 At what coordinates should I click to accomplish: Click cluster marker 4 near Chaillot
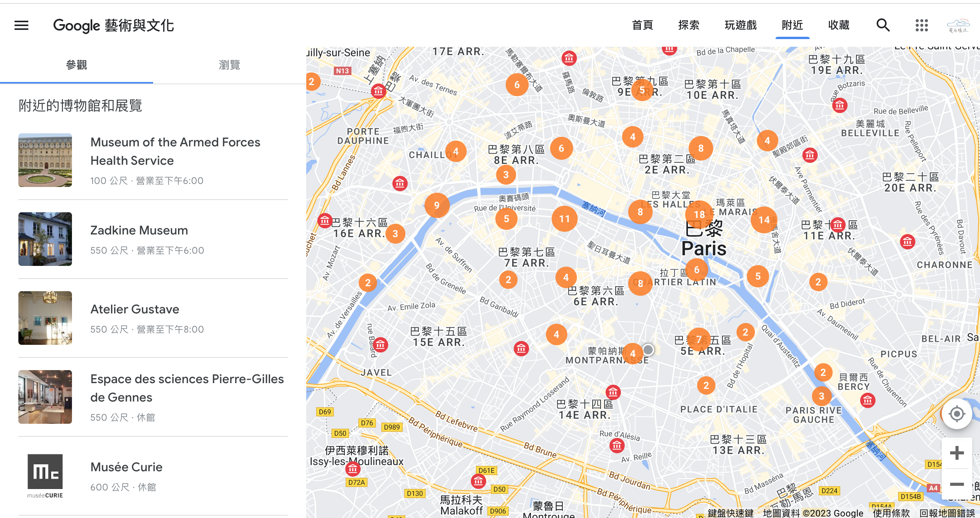coord(456,151)
